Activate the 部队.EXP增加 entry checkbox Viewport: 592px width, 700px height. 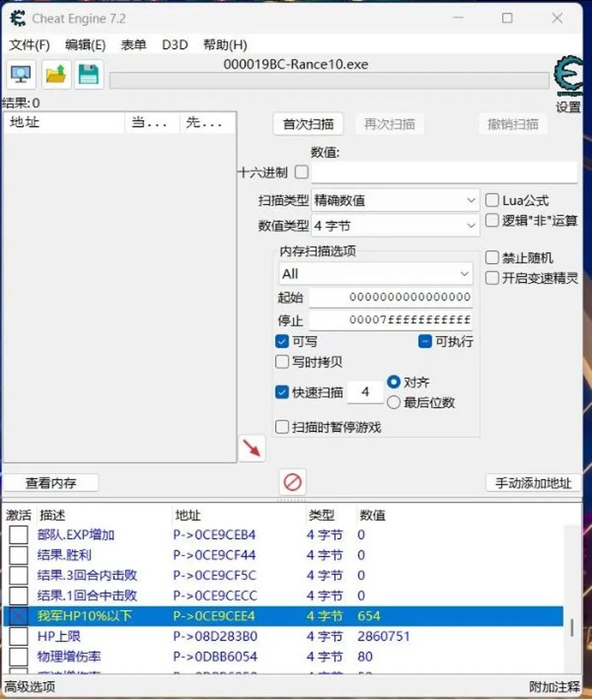(18, 534)
